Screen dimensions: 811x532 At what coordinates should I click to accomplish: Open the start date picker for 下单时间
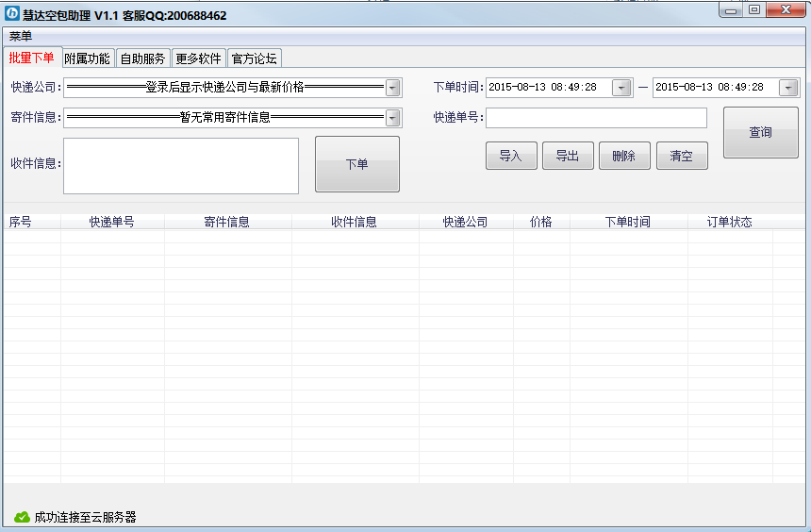pos(621,88)
